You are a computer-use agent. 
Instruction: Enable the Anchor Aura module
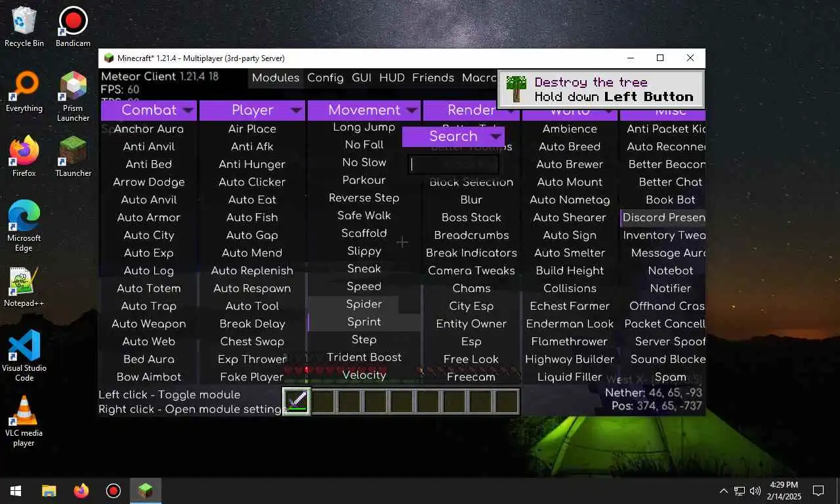[x=149, y=129]
